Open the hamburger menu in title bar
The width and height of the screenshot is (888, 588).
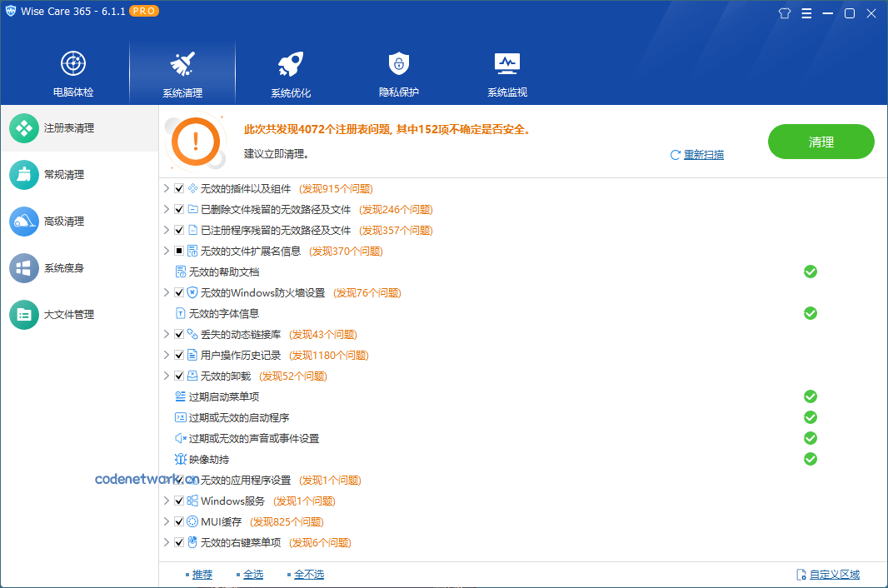[806, 13]
